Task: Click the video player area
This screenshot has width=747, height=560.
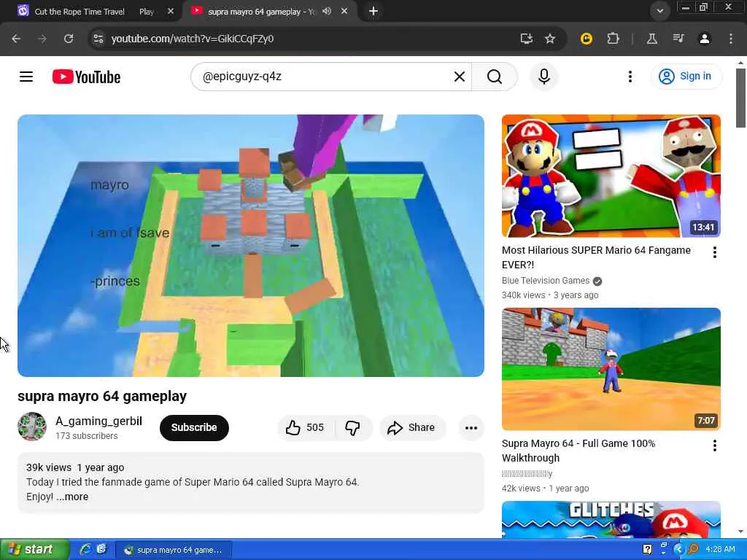Action: click(251, 246)
